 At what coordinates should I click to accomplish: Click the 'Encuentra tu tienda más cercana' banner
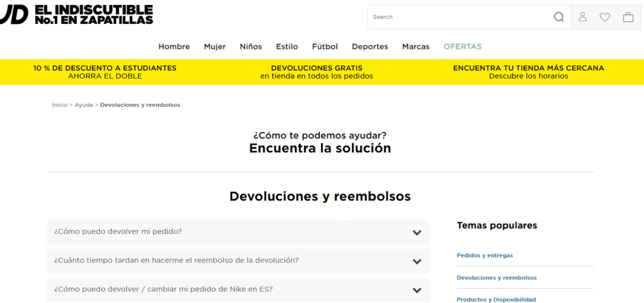[x=528, y=72]
